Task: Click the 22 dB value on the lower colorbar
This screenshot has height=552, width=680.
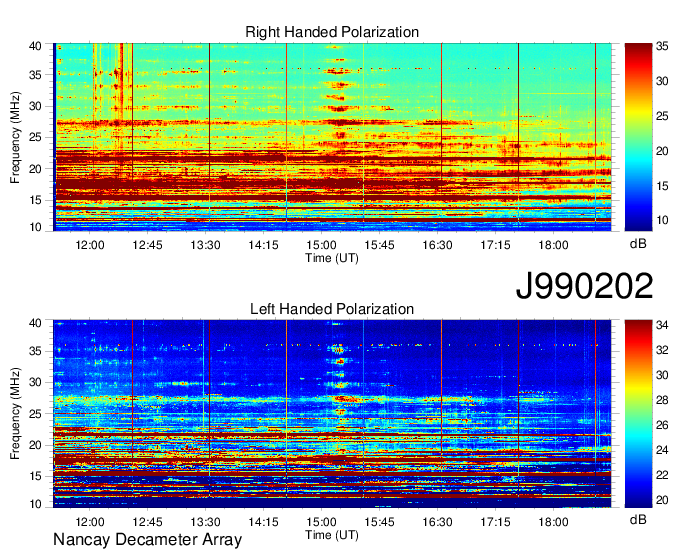Action: pyautogui.click(x=662, y=475)
